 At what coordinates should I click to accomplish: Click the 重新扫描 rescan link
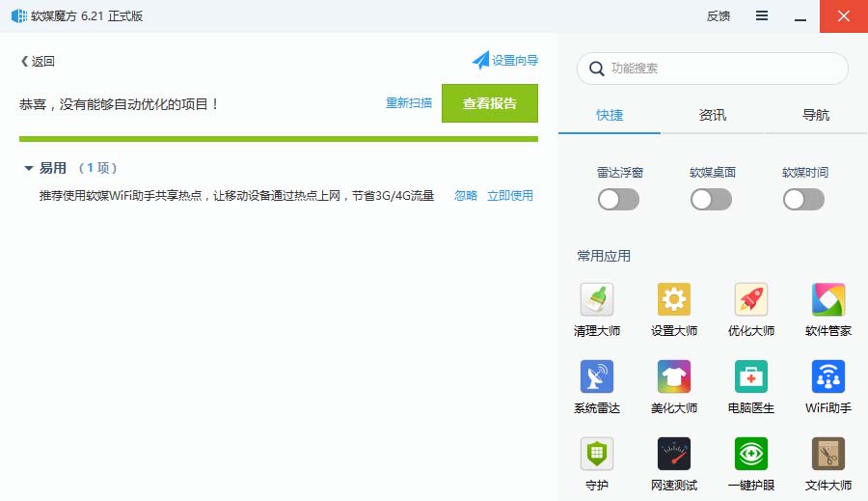tap(409, 103)
